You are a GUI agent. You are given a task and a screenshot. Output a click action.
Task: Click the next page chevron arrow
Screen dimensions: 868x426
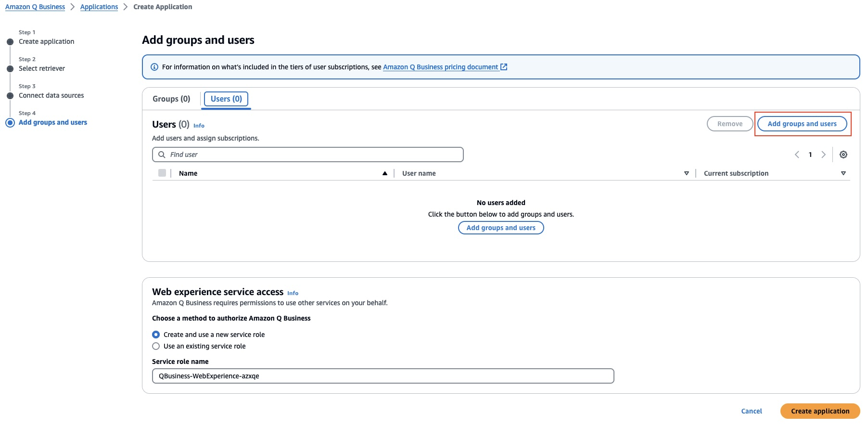click(823, 155)
